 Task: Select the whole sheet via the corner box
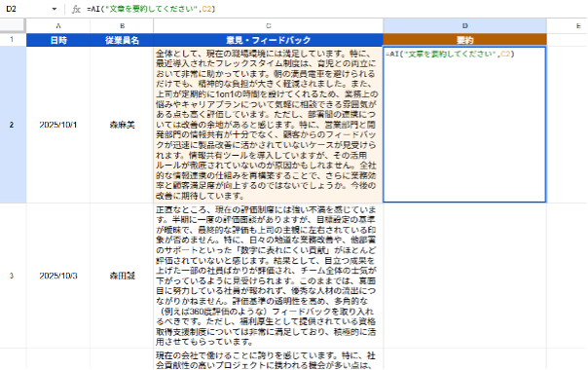13,26
